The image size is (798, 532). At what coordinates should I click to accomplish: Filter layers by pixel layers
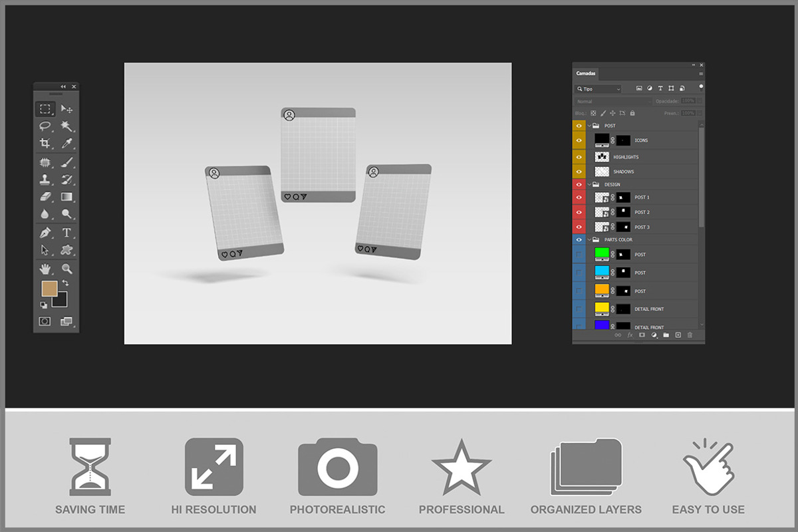[x=639, y=88]
